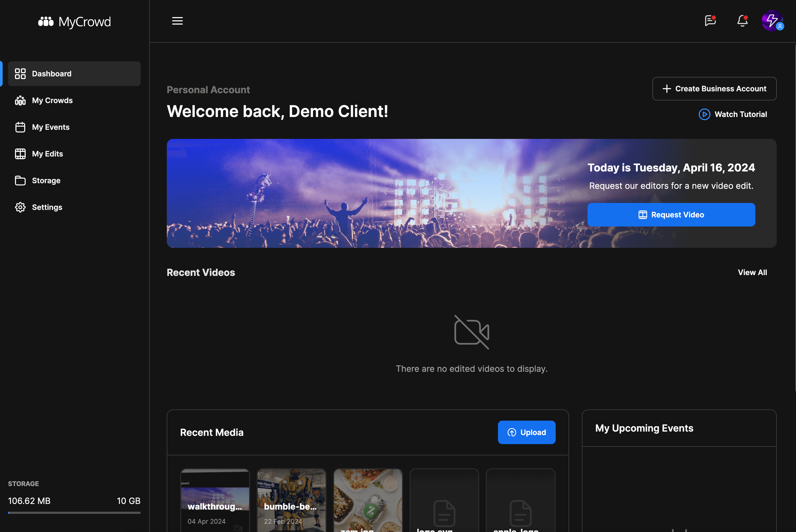The height and width of the screenshot is (532, 796).
Task: Click the My Crowds people icon
Action: click(20, 100)
